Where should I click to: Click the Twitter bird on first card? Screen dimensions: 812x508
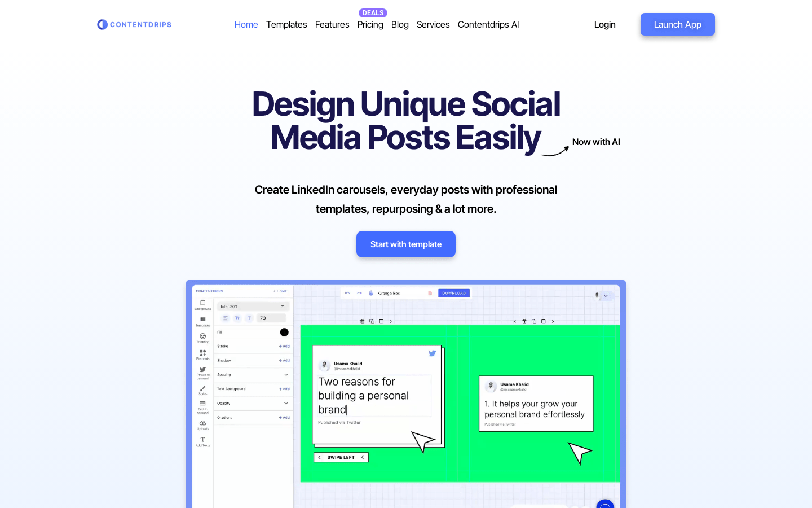(x=432, y=353)
